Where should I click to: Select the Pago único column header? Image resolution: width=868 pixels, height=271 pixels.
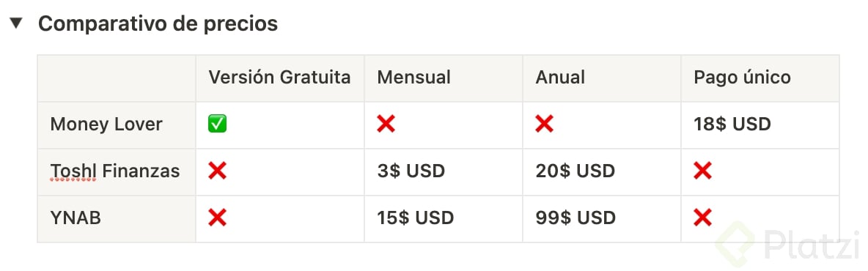760,78
